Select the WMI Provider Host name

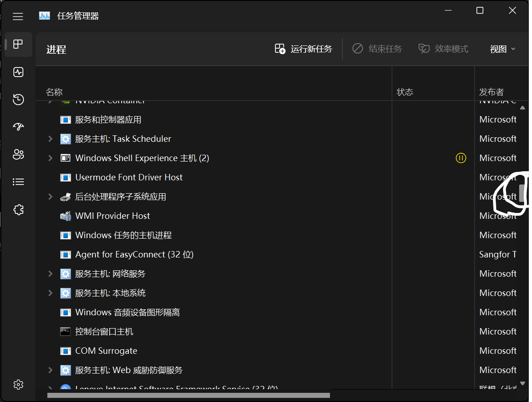[x=112, y=216]
